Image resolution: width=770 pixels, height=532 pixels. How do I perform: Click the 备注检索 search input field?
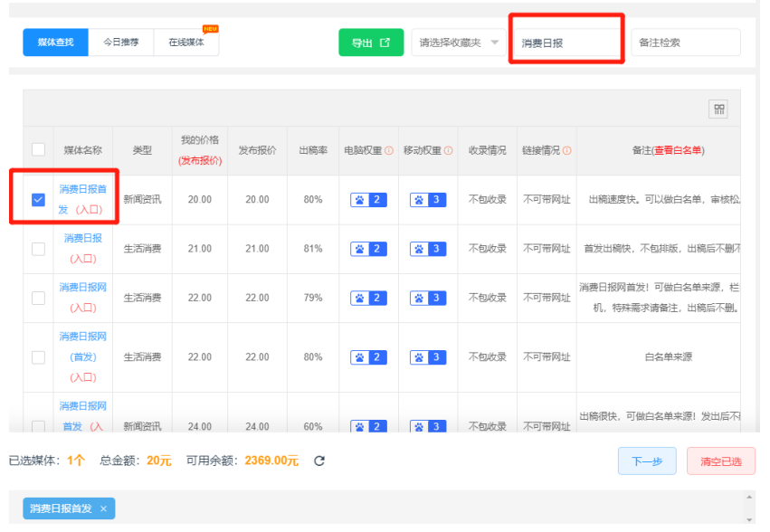[685, 43]
